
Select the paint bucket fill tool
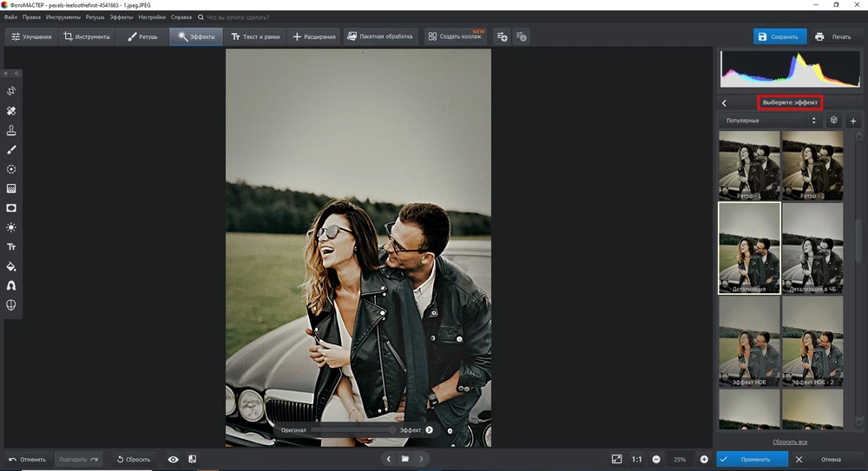tap(11, 266)
